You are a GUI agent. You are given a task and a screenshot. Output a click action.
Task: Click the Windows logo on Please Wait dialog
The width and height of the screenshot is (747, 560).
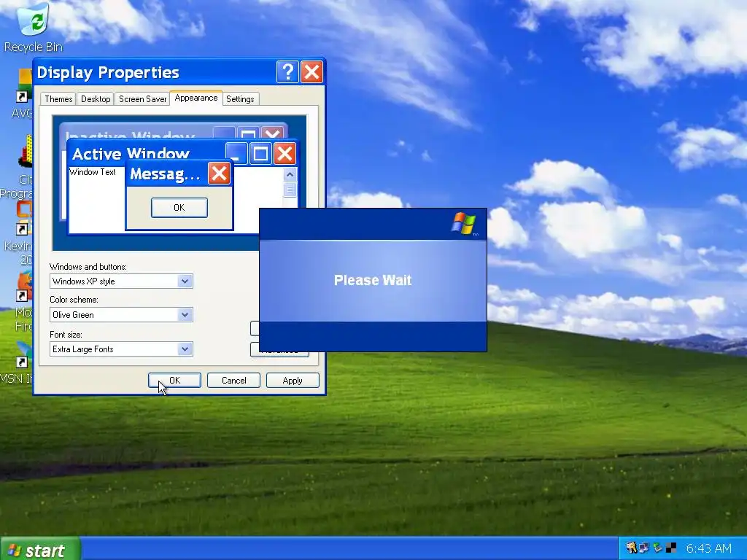(x=463, y=223)
